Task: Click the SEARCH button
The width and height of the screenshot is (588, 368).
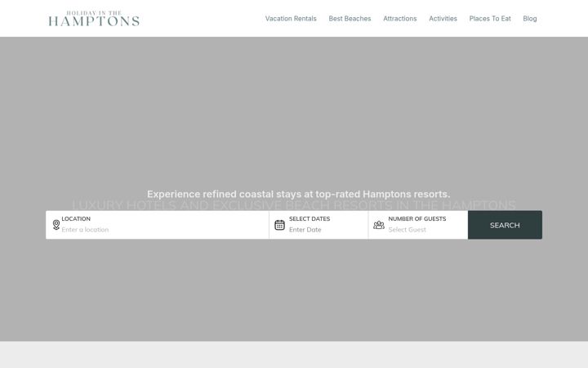Action: click(505, 225)
